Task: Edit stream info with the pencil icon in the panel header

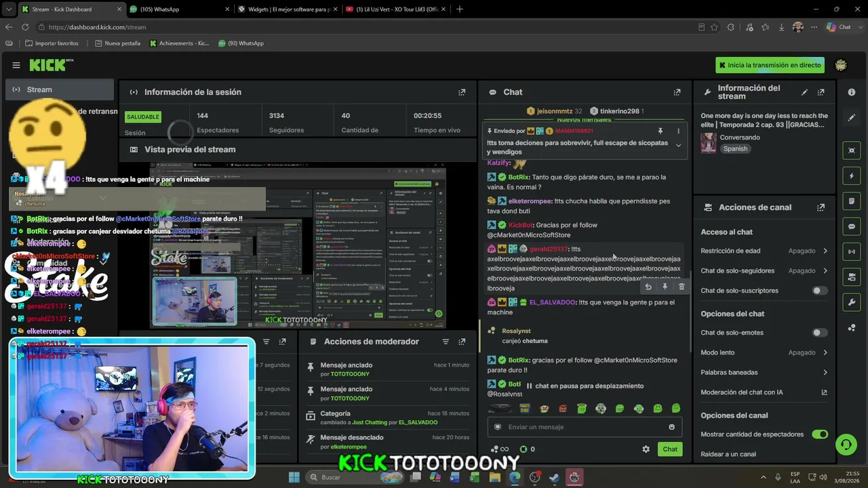Action: (804, 92)
